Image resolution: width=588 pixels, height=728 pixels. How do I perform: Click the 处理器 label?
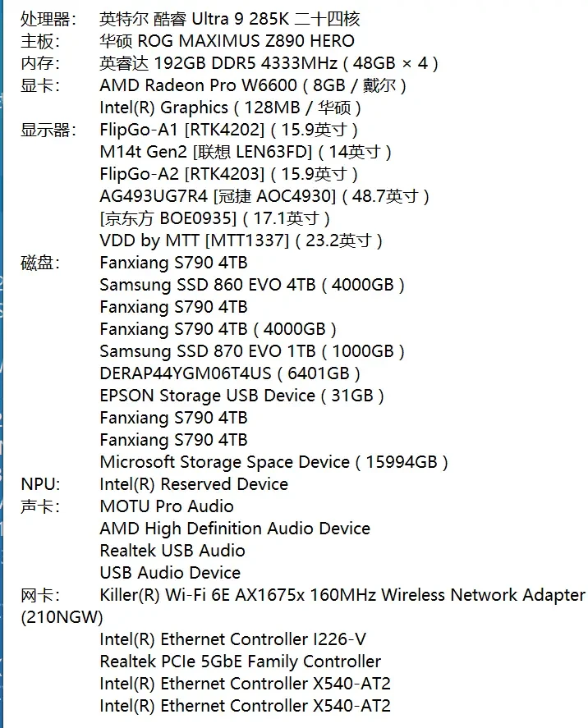click(x=48, y=18)
